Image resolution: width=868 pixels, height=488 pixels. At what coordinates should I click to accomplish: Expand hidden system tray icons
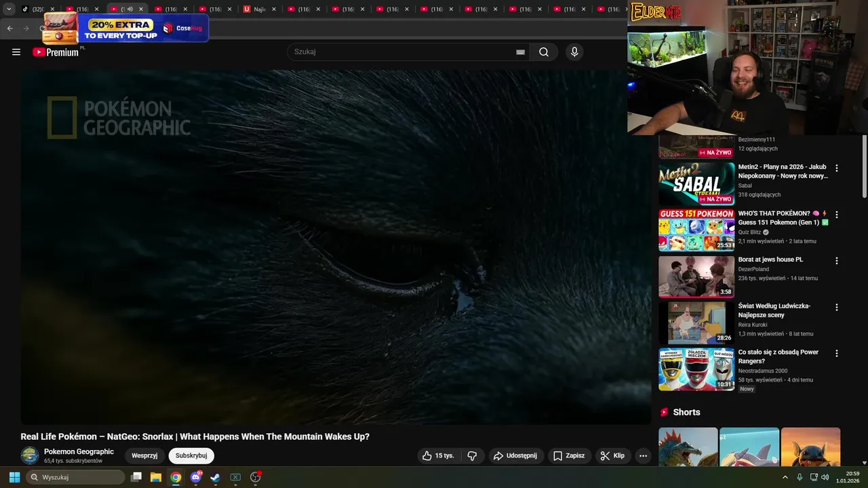(785, 477)
